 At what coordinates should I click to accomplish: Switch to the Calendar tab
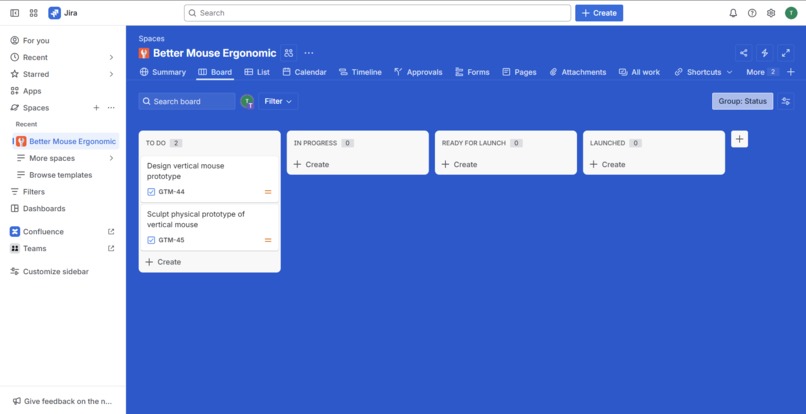pos(304,72)
